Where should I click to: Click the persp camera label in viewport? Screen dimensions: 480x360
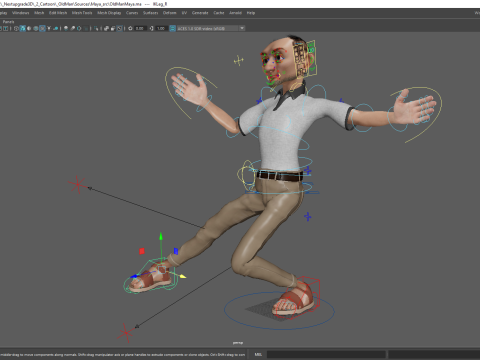[238, 343]
